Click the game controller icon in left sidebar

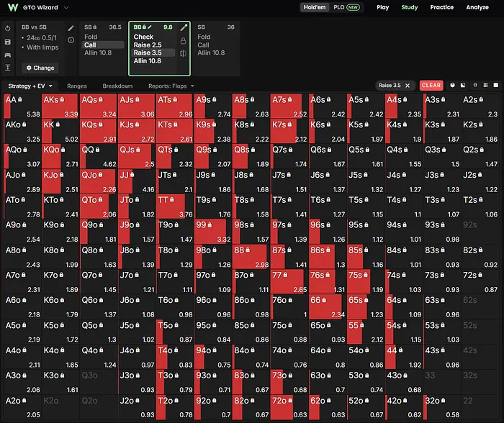click(x=8, y=55)
